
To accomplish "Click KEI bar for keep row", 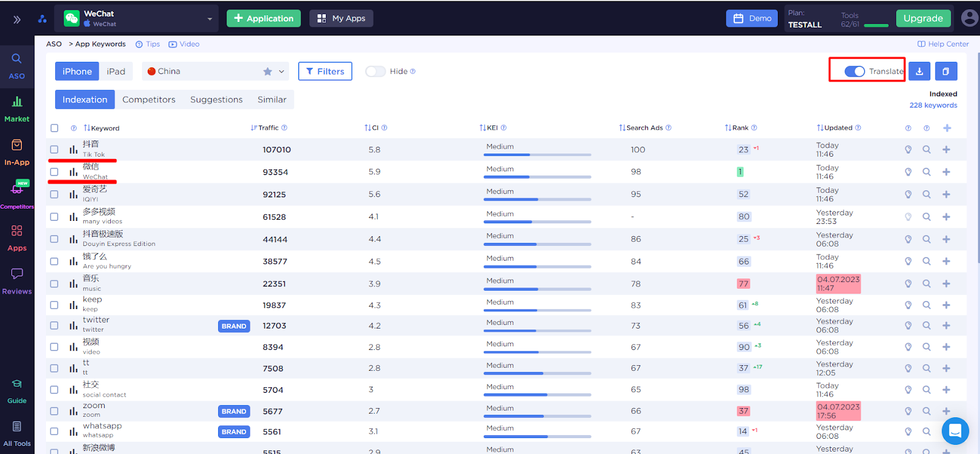I will [537, 310].
